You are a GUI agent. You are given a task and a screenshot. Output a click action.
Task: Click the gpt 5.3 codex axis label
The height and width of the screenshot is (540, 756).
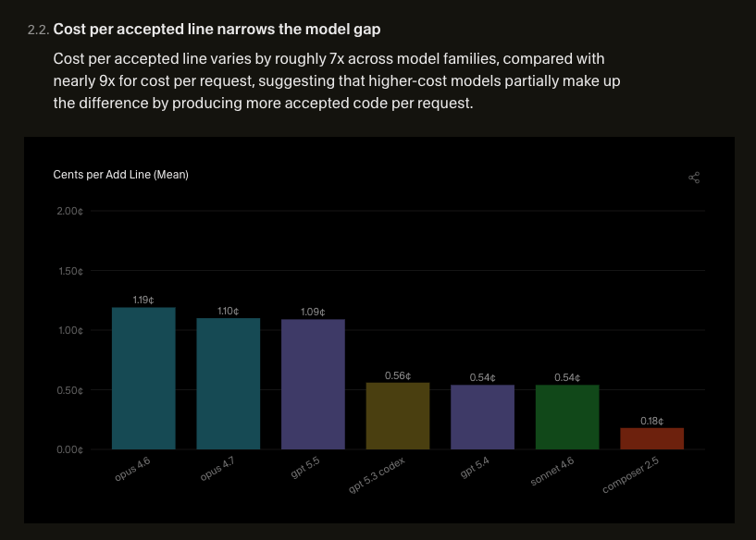[377, 475]
